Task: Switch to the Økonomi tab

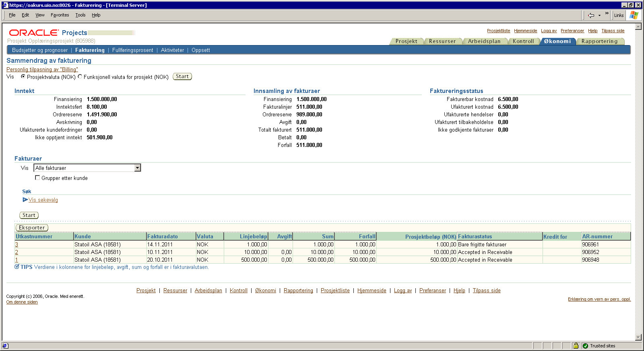Action: [x=557, y=41]
